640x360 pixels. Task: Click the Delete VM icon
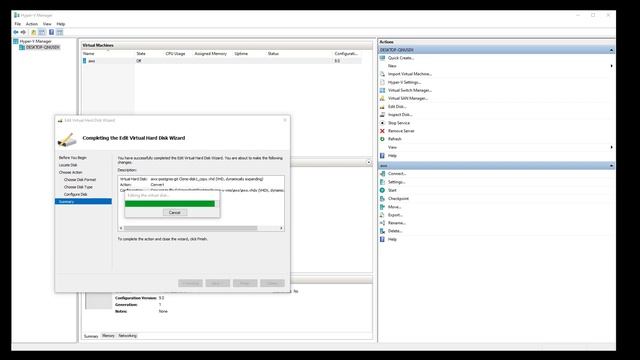tap(382, 231)
